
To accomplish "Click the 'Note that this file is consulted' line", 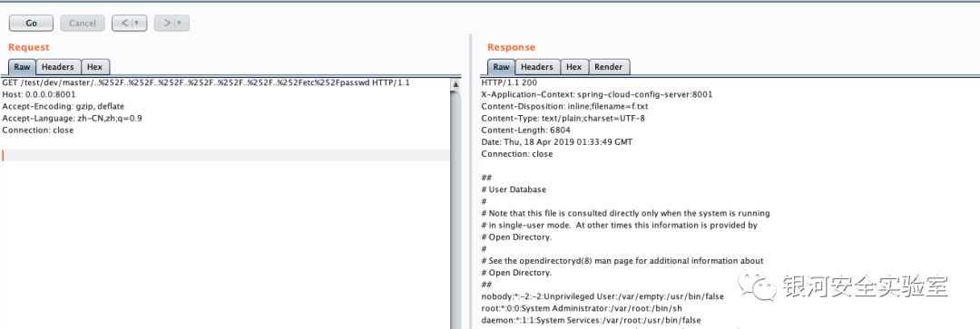I will click(625, 213).
